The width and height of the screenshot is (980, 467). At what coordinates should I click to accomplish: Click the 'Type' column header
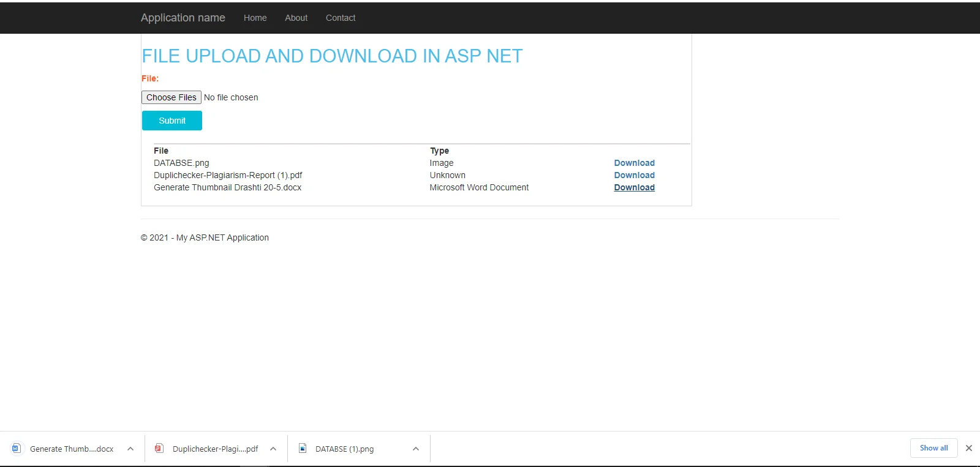click(x=439, y=151)
